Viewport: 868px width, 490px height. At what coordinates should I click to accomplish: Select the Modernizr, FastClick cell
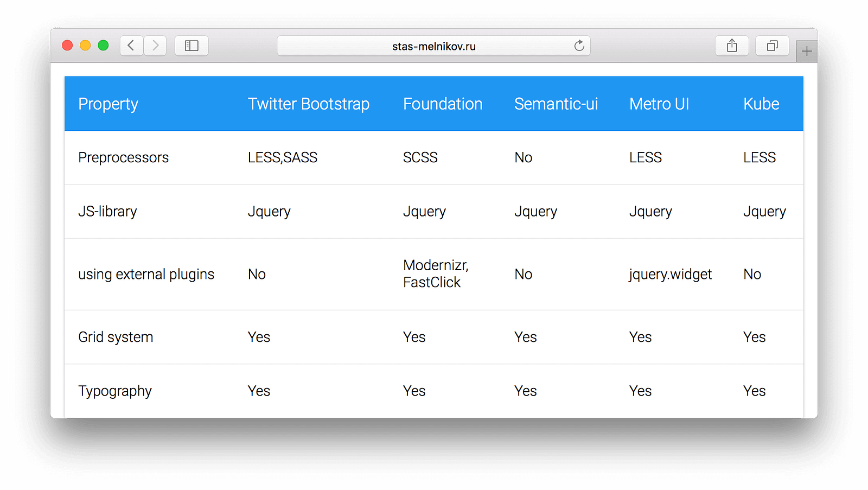pyautogui.click(x=436, y=273)
